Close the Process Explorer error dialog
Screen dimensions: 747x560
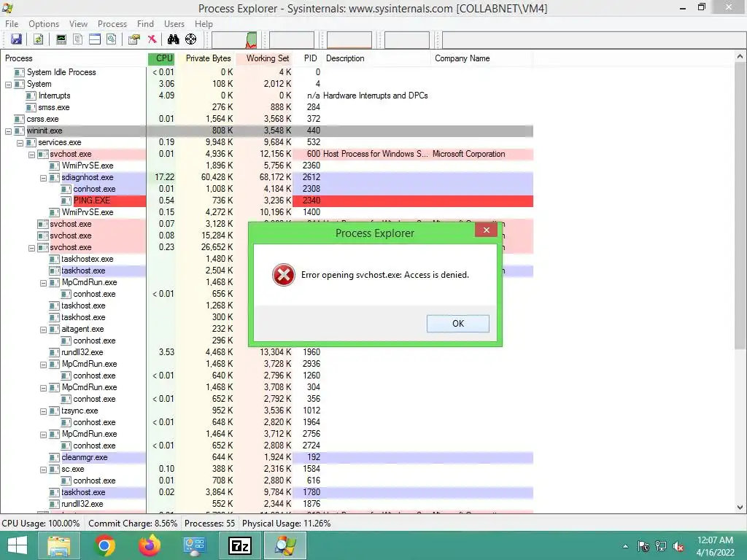[486, 230]
